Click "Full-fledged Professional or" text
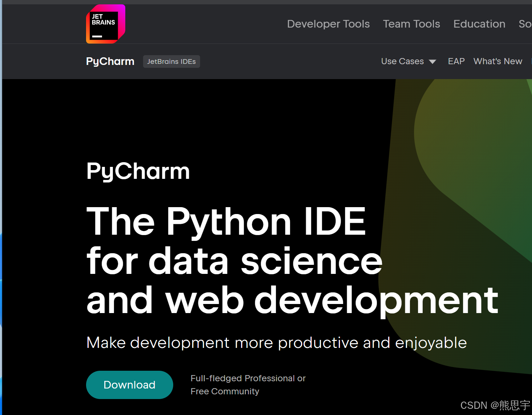 [248, 378]
